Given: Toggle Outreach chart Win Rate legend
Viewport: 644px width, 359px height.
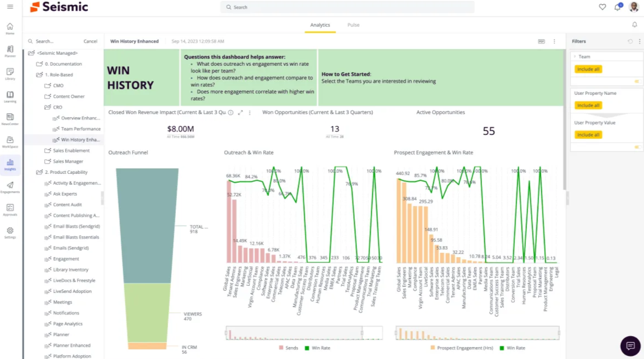Looking at the screenshot, I should click(317, 348).
